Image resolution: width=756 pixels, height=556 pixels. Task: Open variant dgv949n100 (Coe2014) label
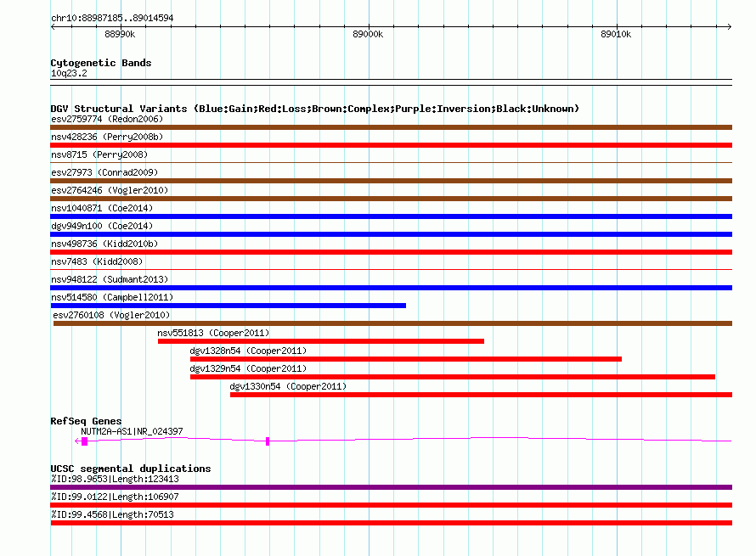102,226
